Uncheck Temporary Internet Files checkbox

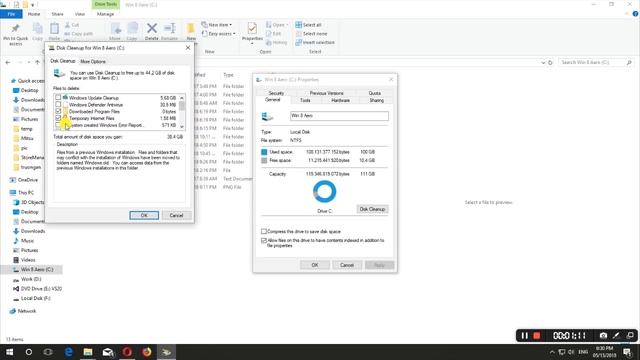click(58, 118)
